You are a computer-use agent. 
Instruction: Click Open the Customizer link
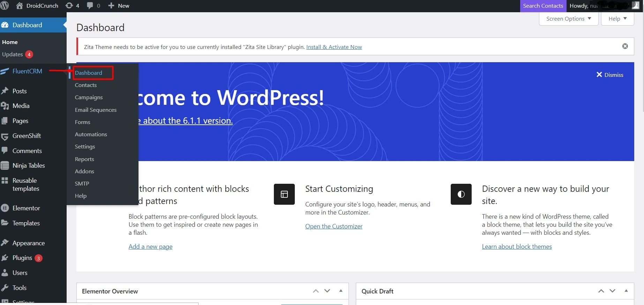coord(334,226)
